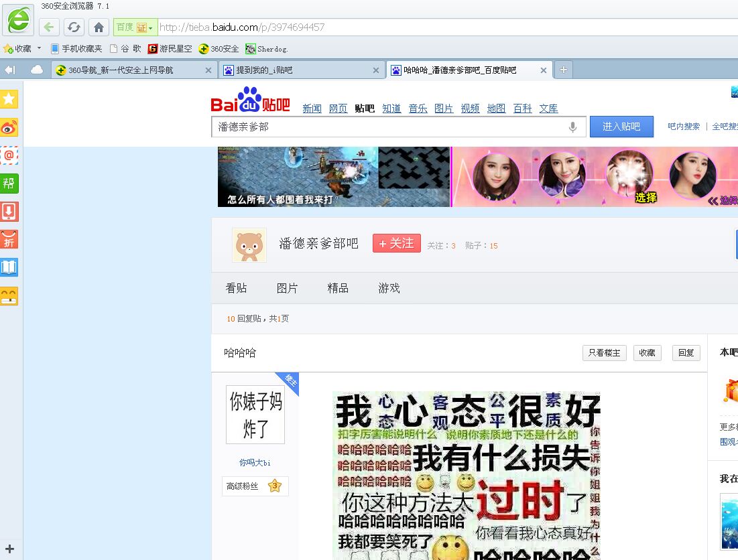Click the Baidu Tieba logo
Viewport: 738px width, 560px height.
(251, 100)
